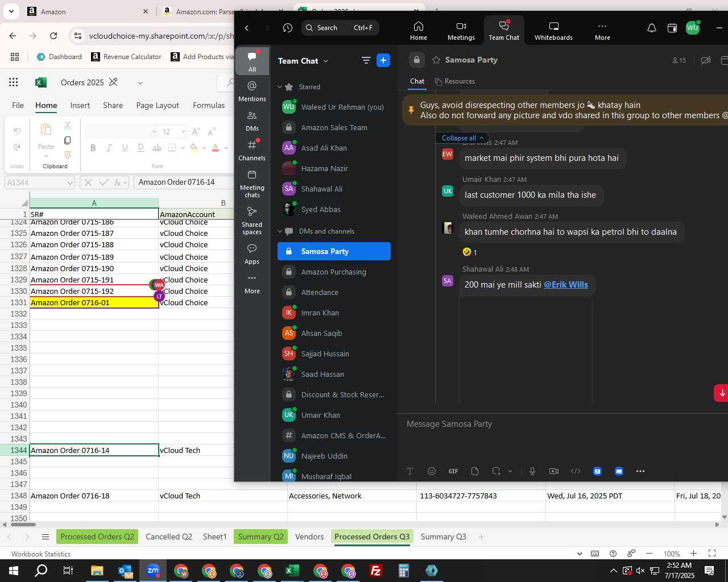Screen dimensions: 728x582
Task: Switch to Formulas ribbon tab
Action: (209, 105)
